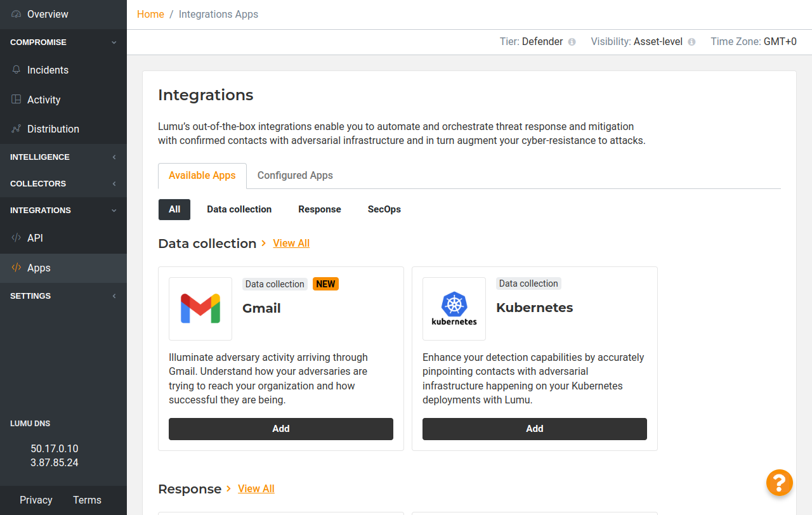Go to Home breadcrumb link
812x515 pixels.
(x=150, y=14)
